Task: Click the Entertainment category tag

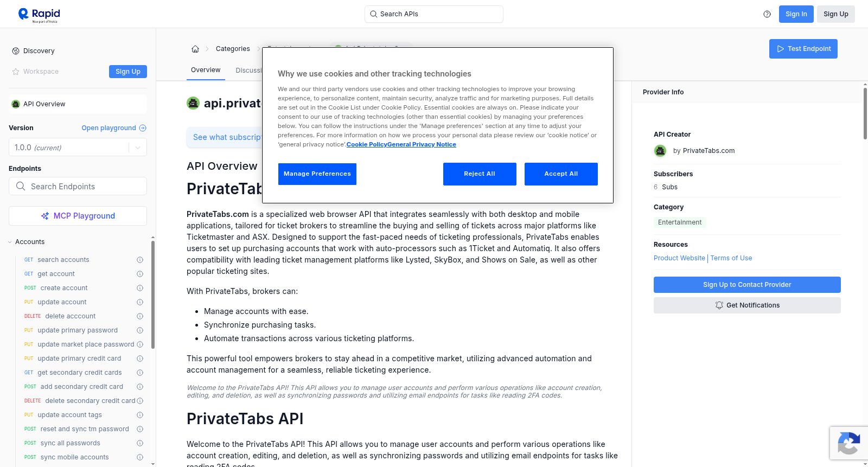Action: [680, 222]
